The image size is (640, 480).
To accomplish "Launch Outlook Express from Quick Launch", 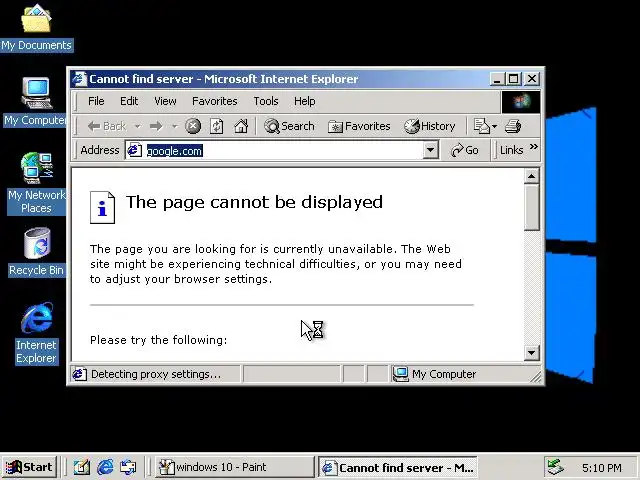I will click(128, 467).
